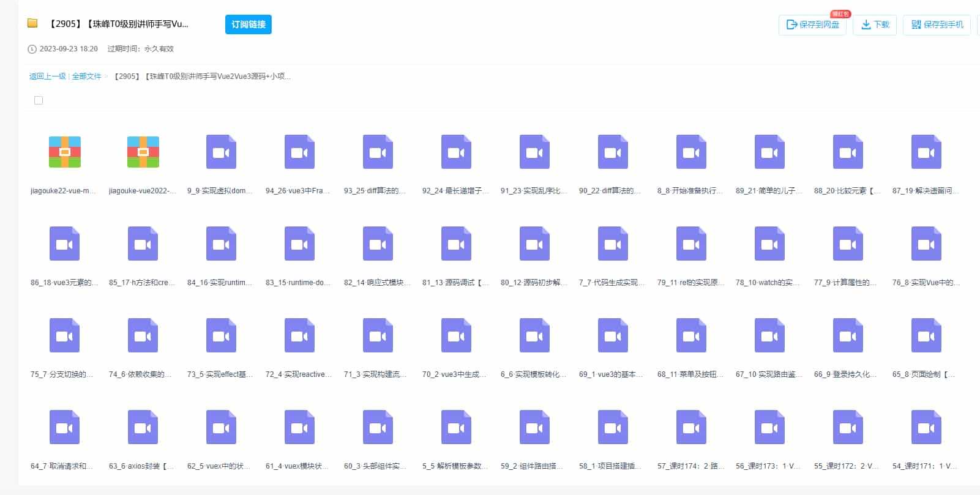980x495 pixels.
Task: Click the 保存到手机 button
Action: coord(937,24)
